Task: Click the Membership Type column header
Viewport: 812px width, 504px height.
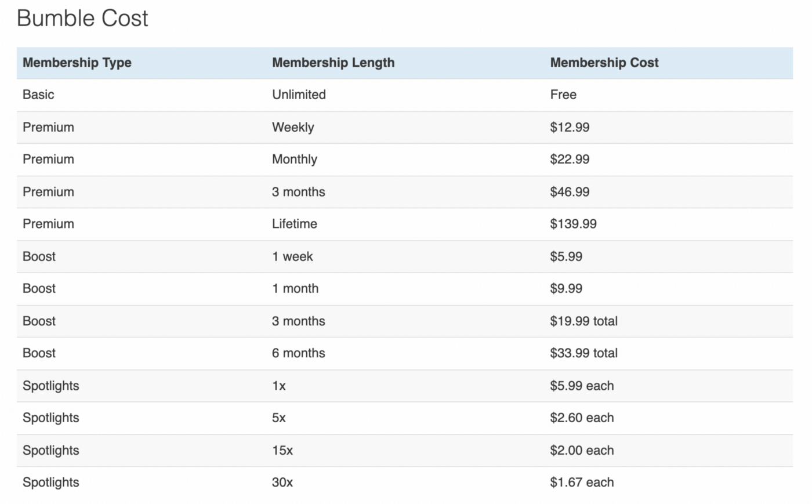Action: (77, 63)
